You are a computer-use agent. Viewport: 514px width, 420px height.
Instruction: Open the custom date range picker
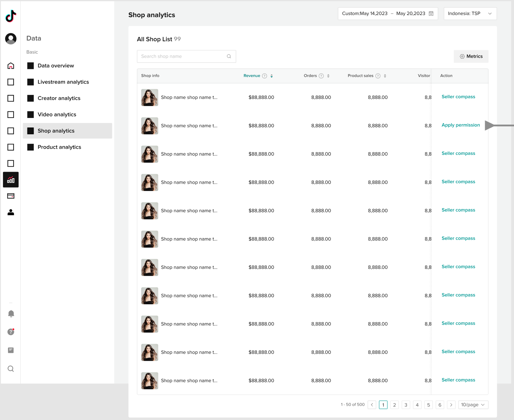(388, 14)
